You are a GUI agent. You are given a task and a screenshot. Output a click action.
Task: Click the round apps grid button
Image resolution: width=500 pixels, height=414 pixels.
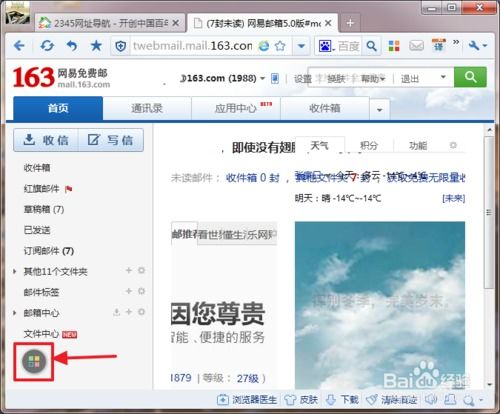tap(34, 362)
